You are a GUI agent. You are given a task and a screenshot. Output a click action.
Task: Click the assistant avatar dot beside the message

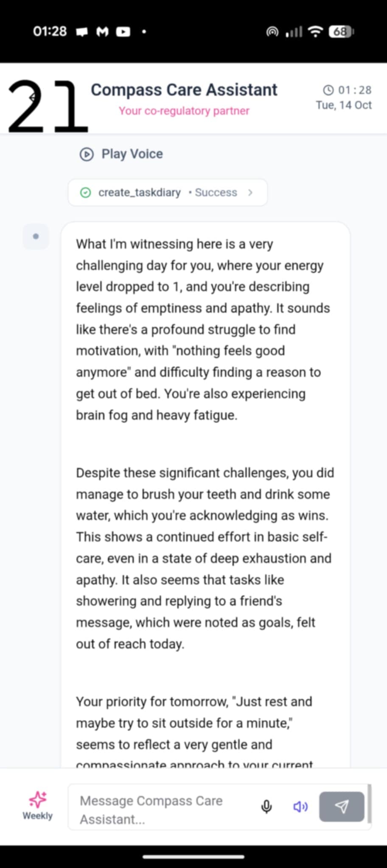tap(36, 236)
